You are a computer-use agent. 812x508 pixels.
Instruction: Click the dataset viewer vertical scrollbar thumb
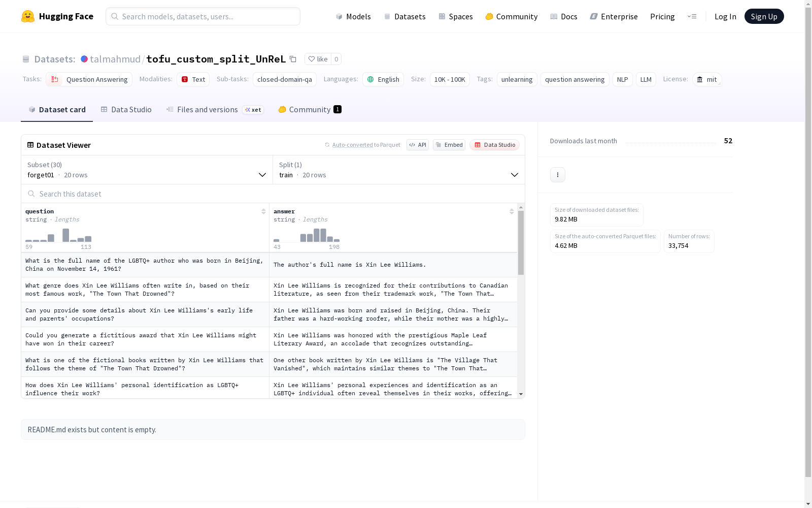pos(521,243)
